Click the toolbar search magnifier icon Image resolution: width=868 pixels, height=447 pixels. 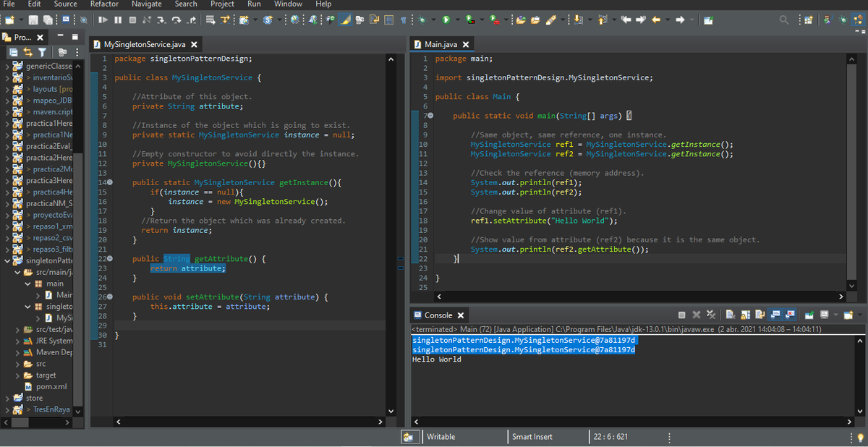pyautogui.click(x=783, y=20)
